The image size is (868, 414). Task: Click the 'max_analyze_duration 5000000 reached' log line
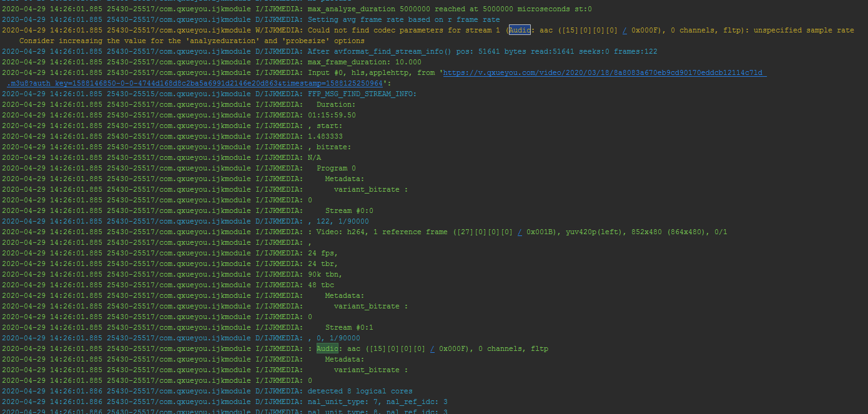(297, 9)
